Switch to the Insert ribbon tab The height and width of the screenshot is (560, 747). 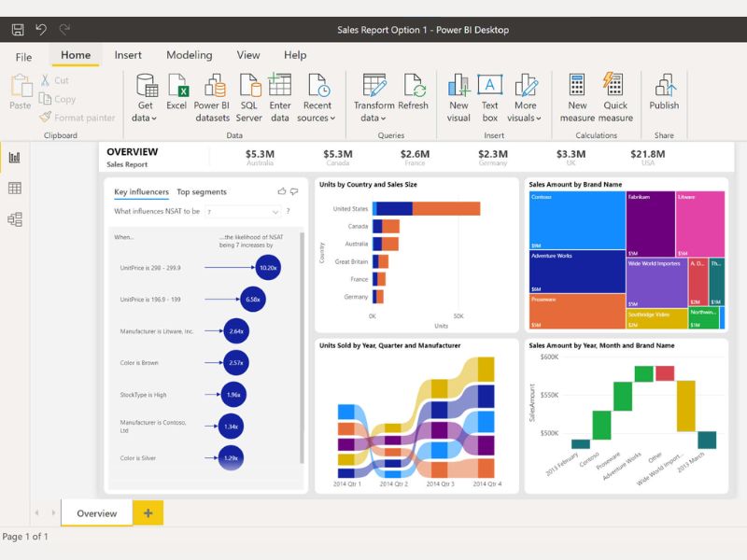tap(128, 55)
